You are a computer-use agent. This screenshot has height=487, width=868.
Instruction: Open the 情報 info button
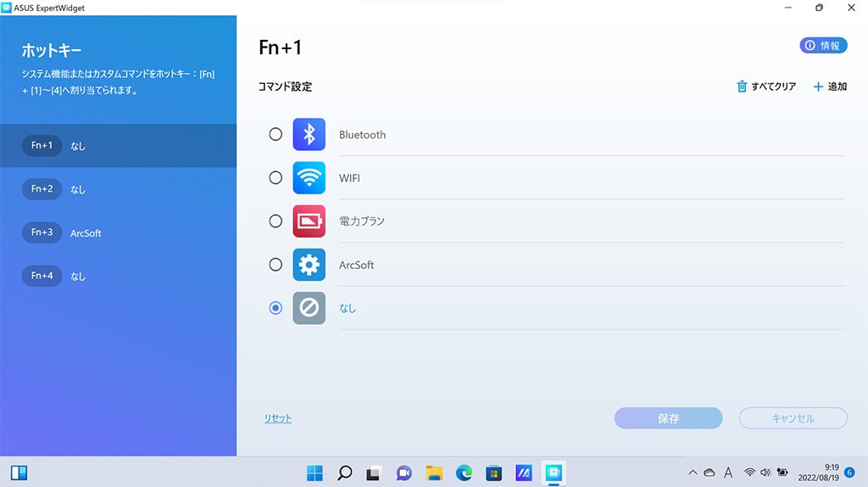click(x=823, y=46)
